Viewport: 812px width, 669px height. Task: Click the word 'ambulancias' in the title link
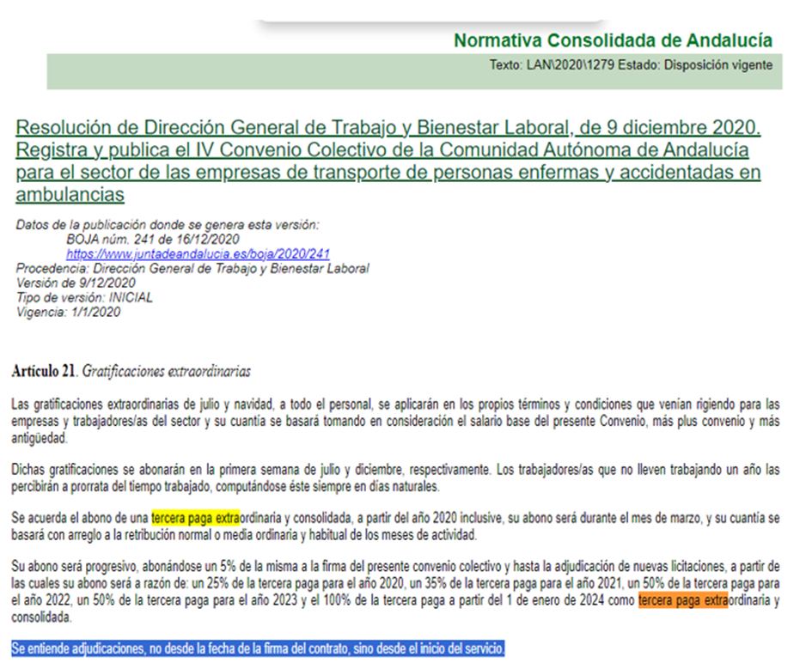[x=70, y=195]
